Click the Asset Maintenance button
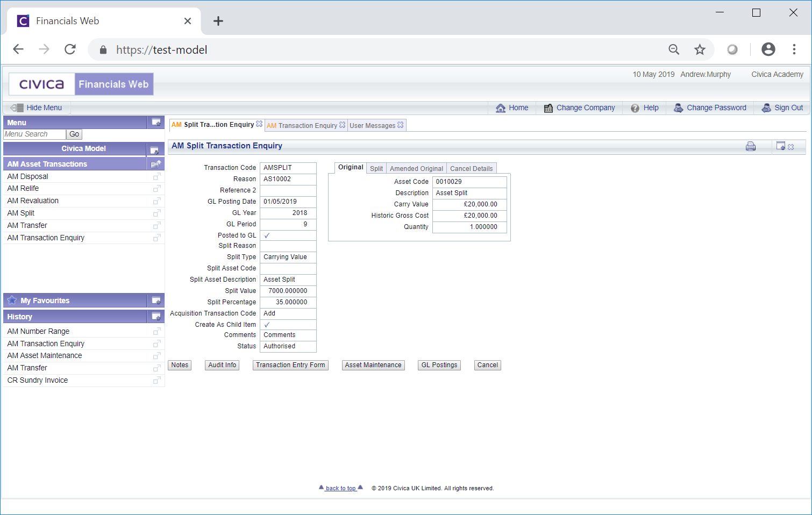The height and width of the screenshot is (515, 812). pyautogui.click(x=373, y=365)
